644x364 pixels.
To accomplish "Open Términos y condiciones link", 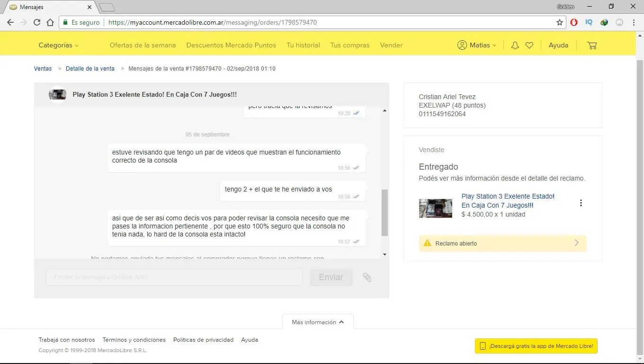I will coord(134,340).
